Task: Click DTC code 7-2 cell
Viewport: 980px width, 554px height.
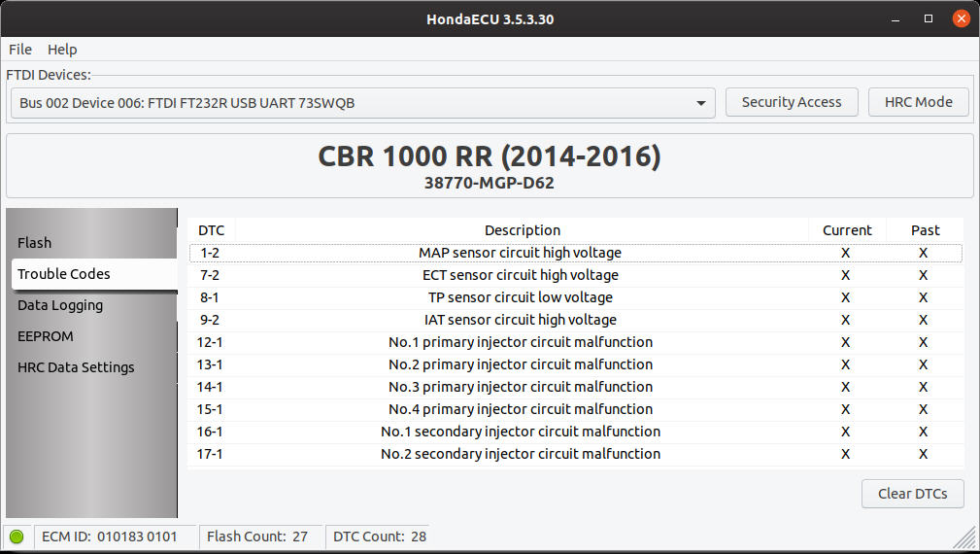Action: click(210, 275)
